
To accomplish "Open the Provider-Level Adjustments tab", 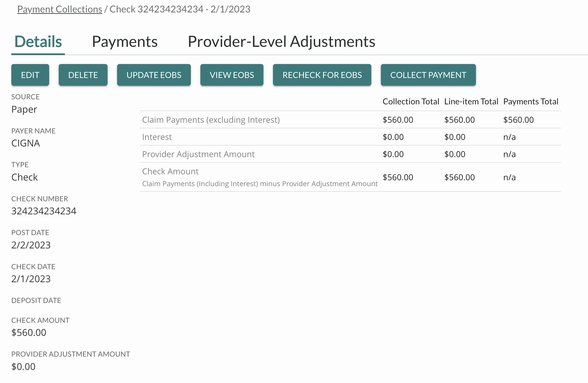I will (x=281, y=42).
